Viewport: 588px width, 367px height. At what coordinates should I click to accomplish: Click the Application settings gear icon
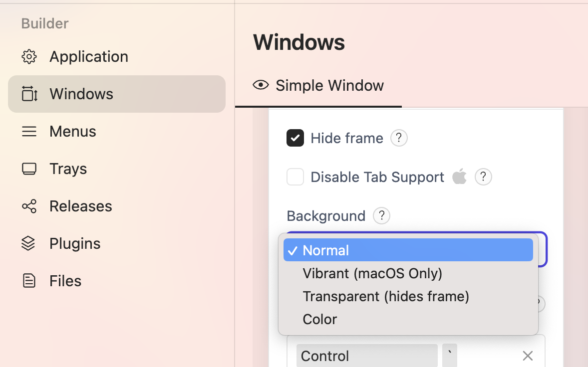[x=29, y=56]
